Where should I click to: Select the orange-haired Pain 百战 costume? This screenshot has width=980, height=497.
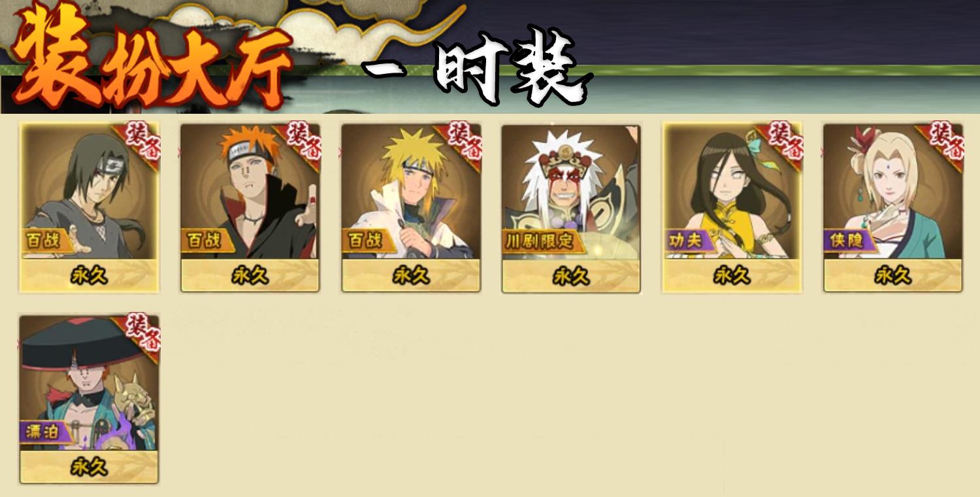point(250,207)
